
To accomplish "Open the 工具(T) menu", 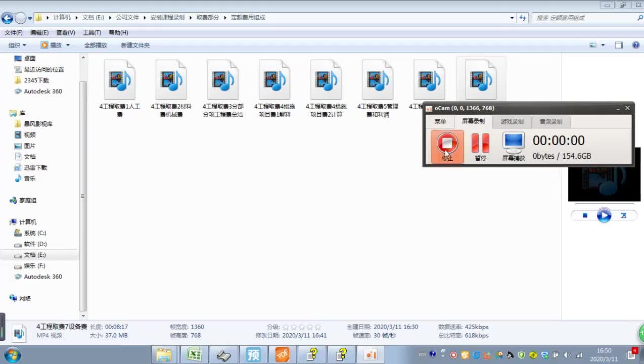I will click(92, 32).
